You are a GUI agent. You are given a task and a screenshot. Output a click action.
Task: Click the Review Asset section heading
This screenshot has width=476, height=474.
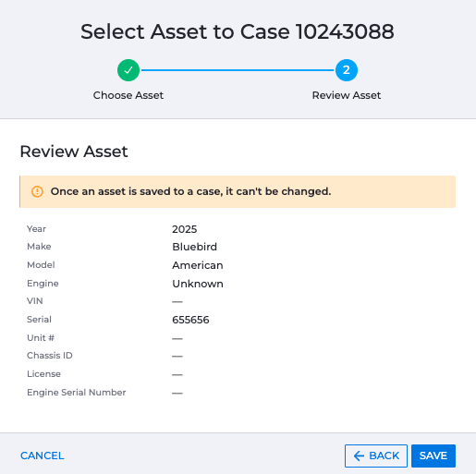[x=74, y=152]
